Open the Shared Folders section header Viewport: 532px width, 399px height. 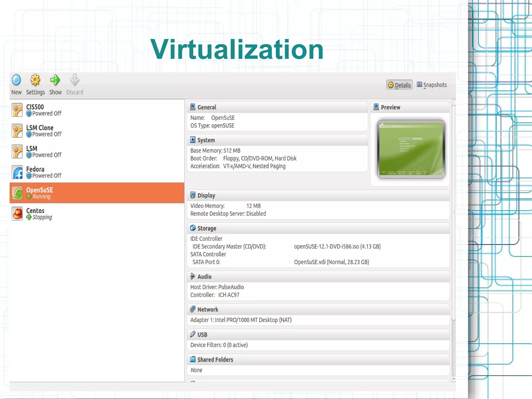coord(318,359)
